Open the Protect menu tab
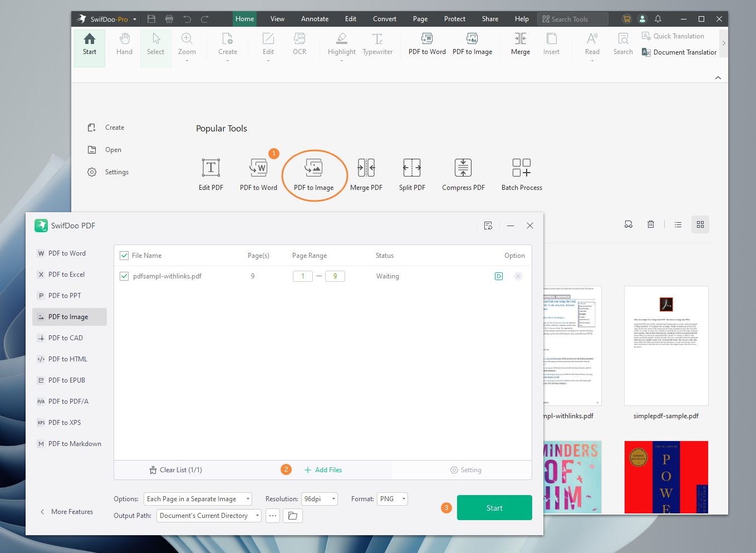The width and height of the screenshot is (756, 553). (455, 19)
